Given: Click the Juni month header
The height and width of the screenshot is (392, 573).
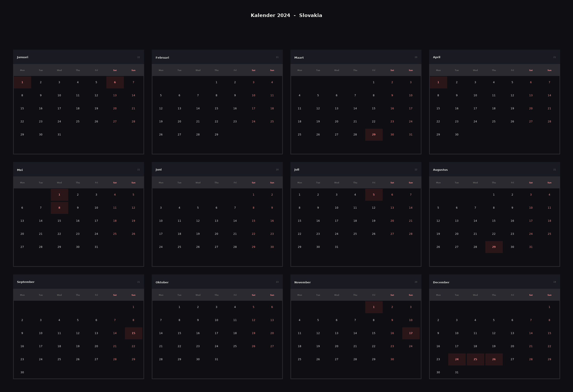Looking at the screenshot, I should click(217, 169).
